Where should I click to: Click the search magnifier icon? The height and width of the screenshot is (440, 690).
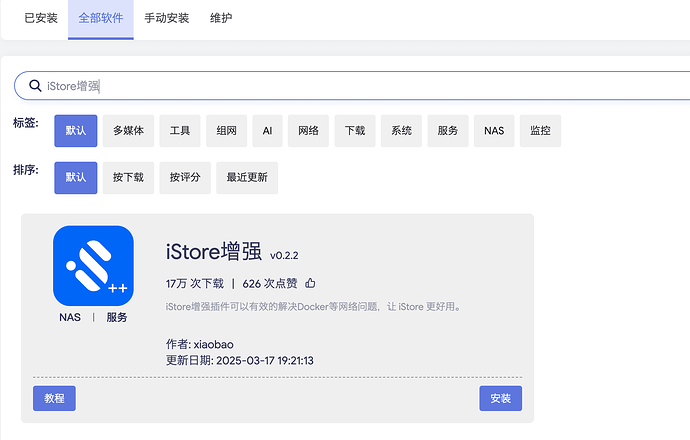35,86
